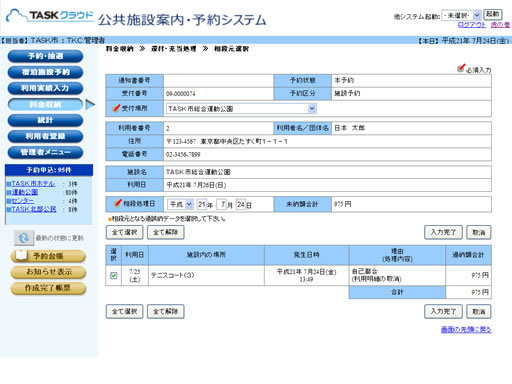This screenshot has width=512, height=384.
Task: Click the 最新の状態に更新 label
Action: coord(60,238)
